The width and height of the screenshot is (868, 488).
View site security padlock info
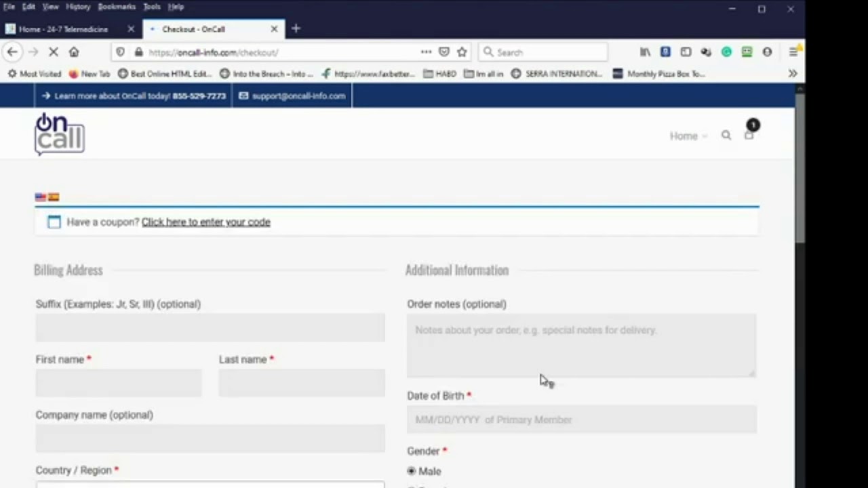pos(138,52)
